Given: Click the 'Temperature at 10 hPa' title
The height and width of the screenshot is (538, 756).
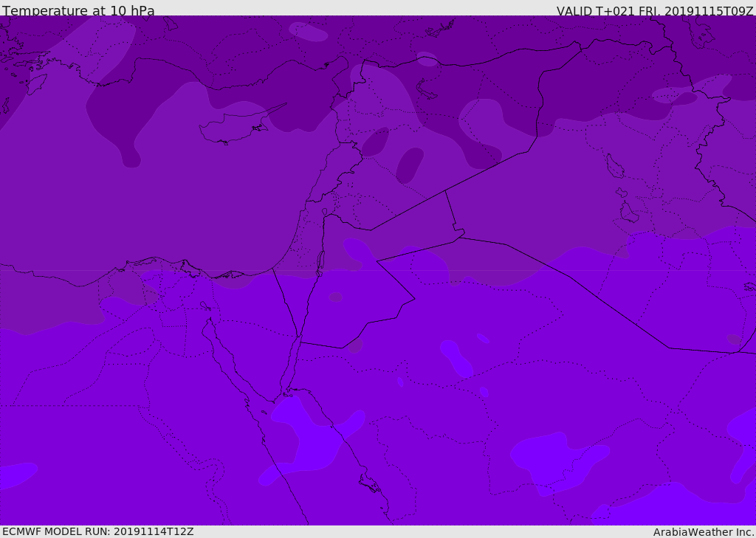Looking at the screenshot, I should point(78,10).
